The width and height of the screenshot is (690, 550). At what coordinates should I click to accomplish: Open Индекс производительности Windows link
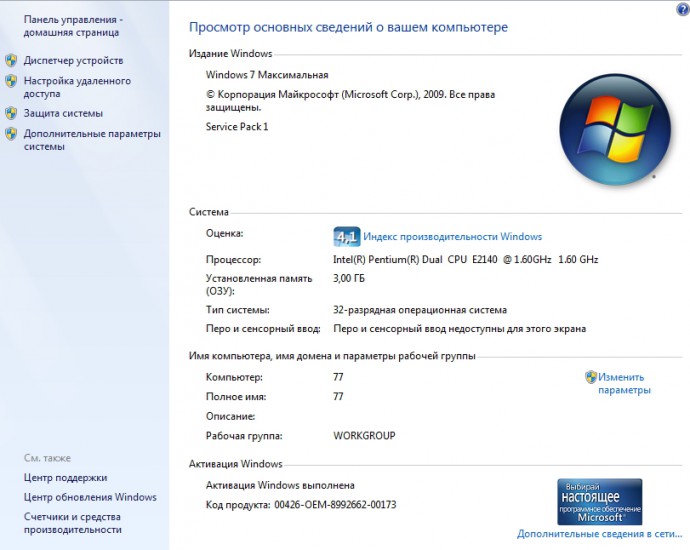click(x=452, y=237)
